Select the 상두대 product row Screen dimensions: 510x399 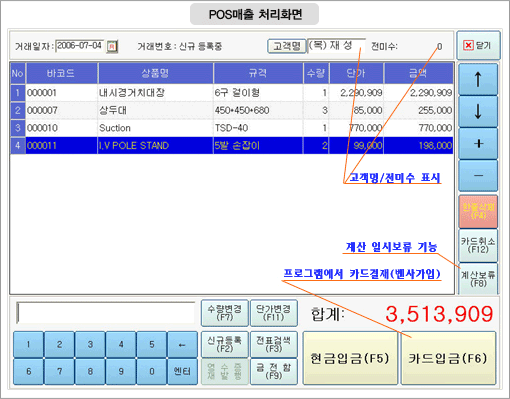coord(232,110)
